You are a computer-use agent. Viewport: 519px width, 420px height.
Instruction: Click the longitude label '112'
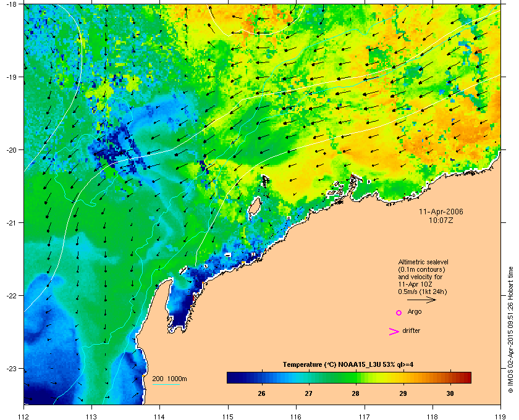pyautogui.click(x=24, y=417)
